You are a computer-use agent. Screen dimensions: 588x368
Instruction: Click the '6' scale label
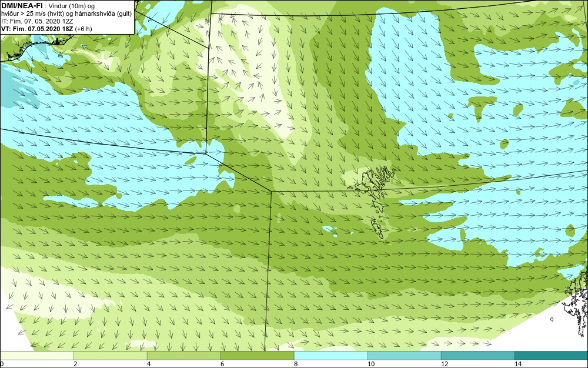tap(222, 364)
